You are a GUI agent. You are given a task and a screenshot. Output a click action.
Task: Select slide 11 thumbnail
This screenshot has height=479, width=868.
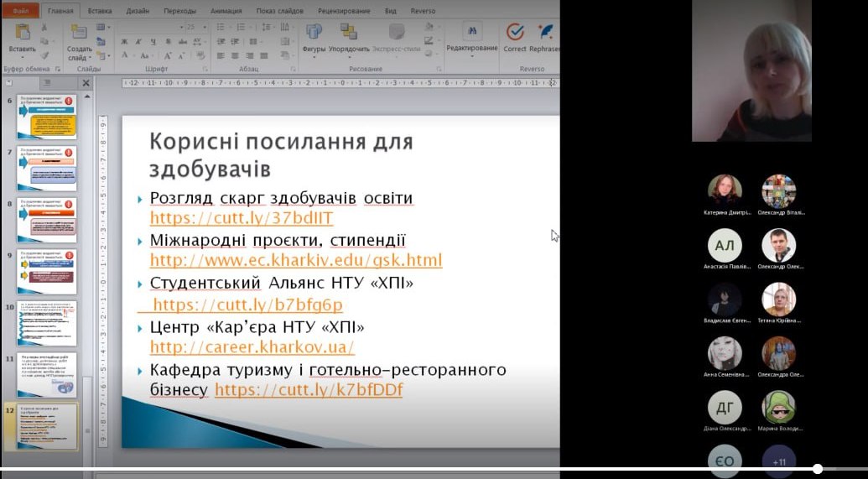pos(46,375)
